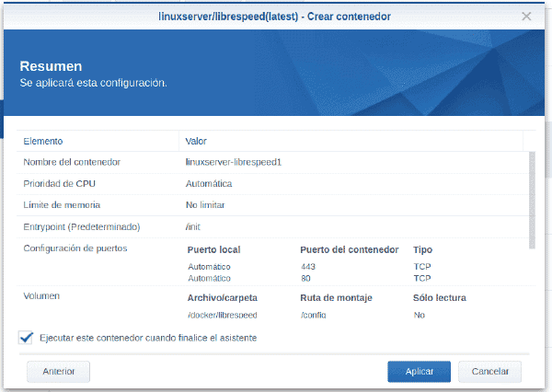This screenshot has height=392, width=552.
Task: Click the summary table scrollbar
Action: point(532,200)
